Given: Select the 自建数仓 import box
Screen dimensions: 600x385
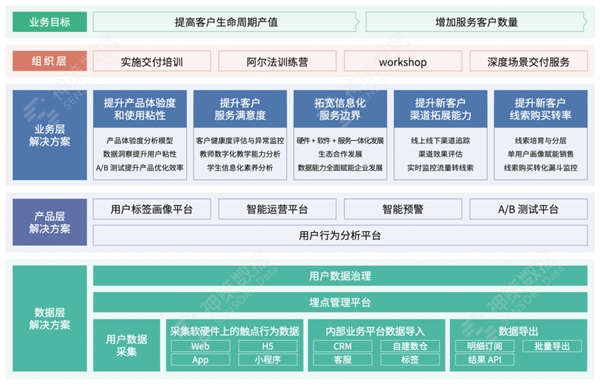Looking at the screenshot, I should [410, 346].
